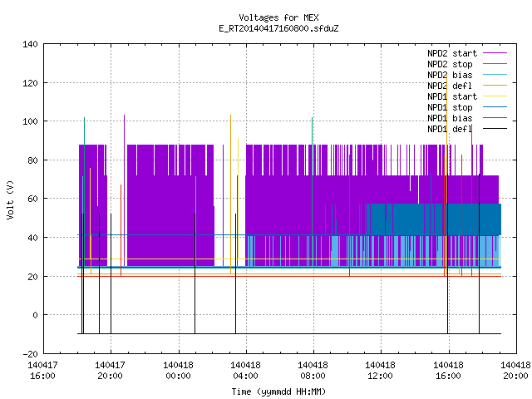Click the y-axis tick label 80

32,160
